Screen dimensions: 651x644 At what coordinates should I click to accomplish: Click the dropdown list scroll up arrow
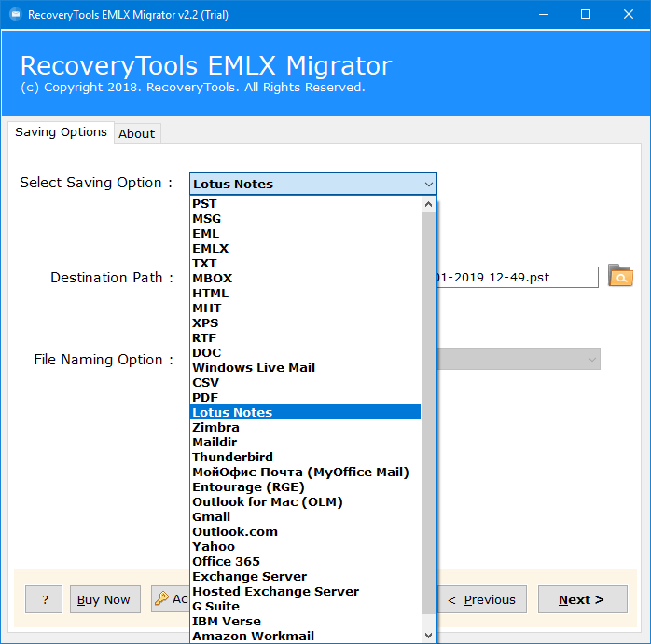(428, 204)
